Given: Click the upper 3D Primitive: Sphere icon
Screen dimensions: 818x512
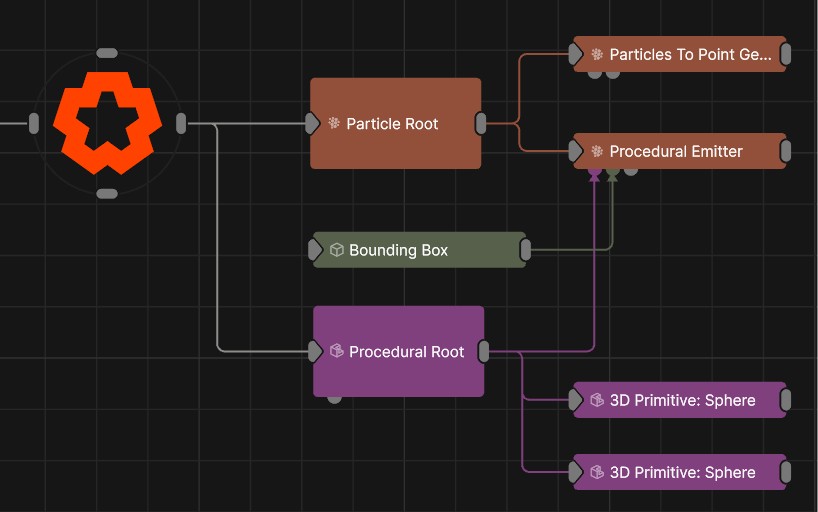Looking at the screenshot, I should click(x=597, y=400).
